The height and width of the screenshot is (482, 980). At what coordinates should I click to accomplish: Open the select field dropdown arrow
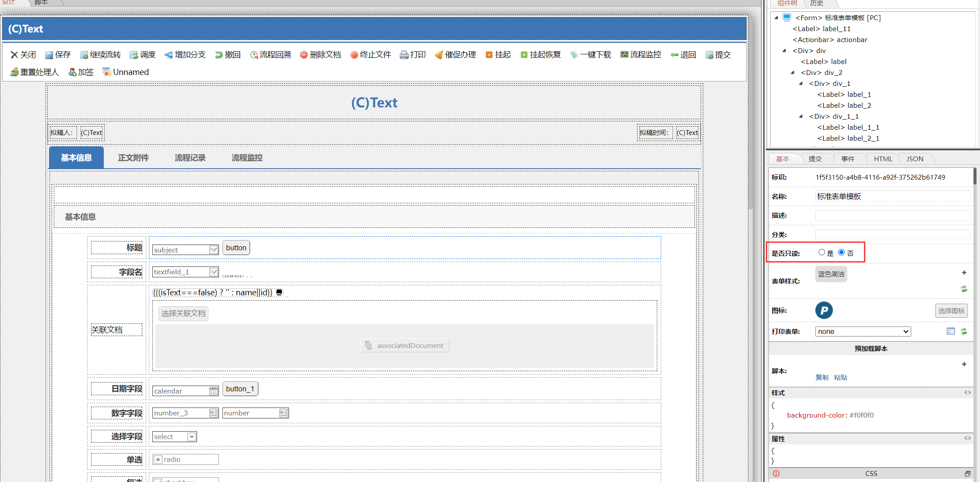tap(191, 437)
